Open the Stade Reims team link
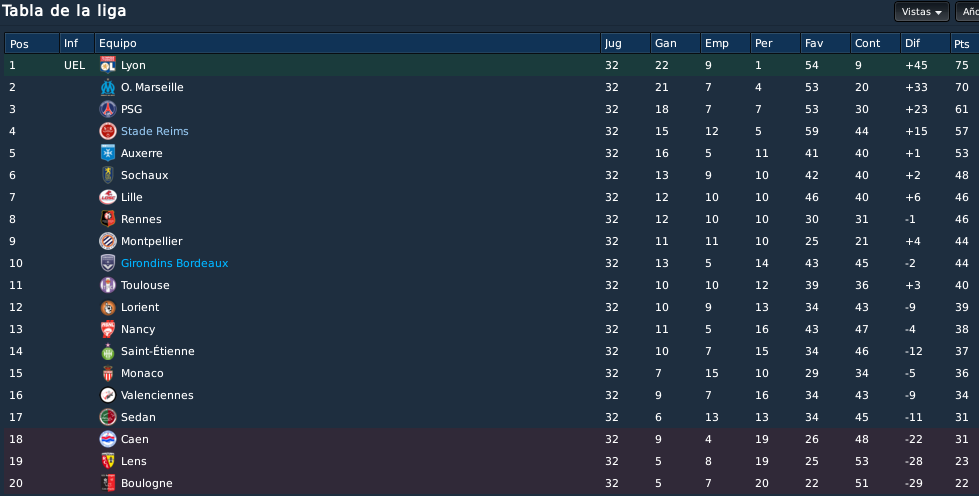 coord(154,131)
